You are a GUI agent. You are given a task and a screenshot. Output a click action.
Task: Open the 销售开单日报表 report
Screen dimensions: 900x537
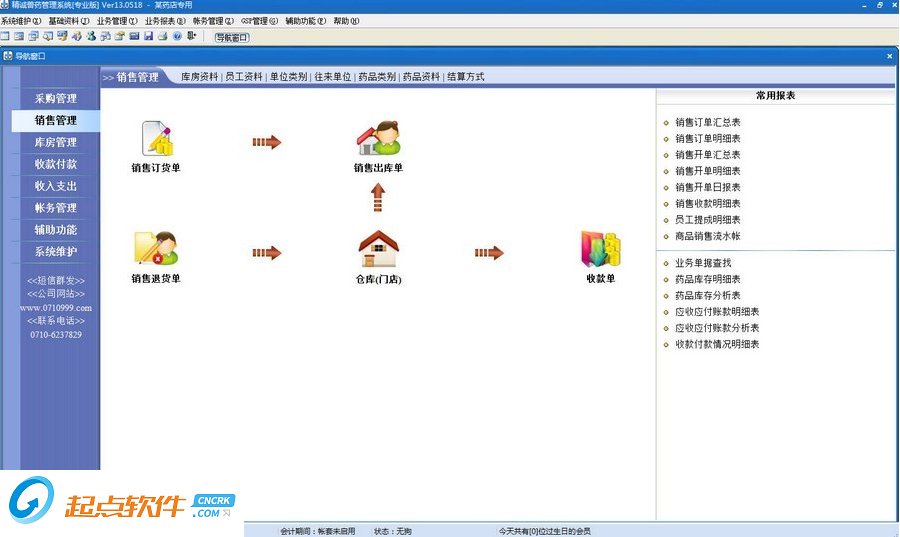click(708, 187)
